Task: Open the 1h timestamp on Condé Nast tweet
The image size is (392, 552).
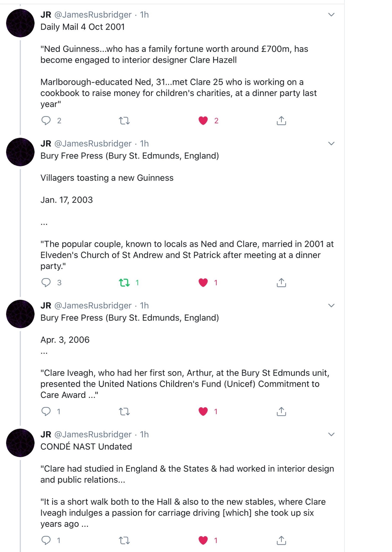Action: (144, 434)
